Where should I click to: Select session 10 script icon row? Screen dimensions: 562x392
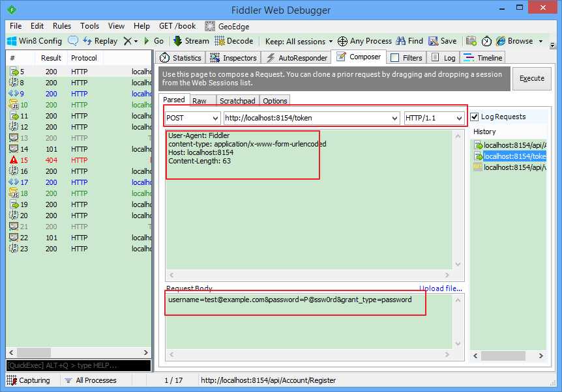(79, 105)
